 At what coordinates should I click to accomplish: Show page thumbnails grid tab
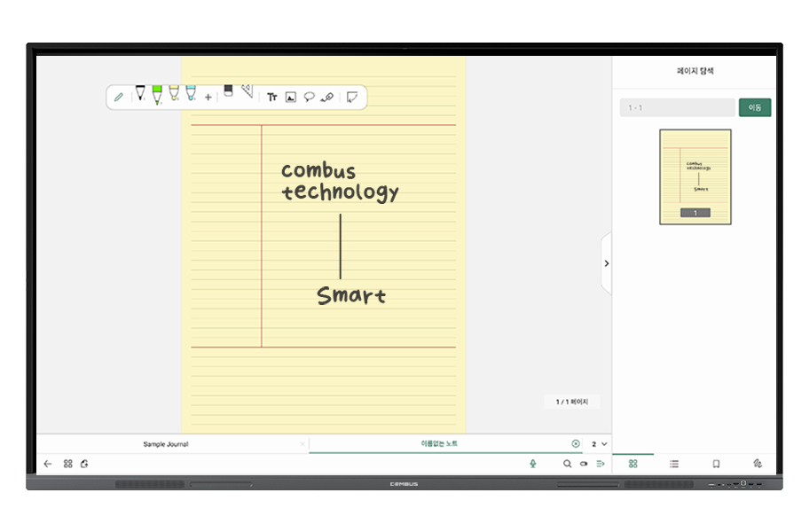pos(633,464)
